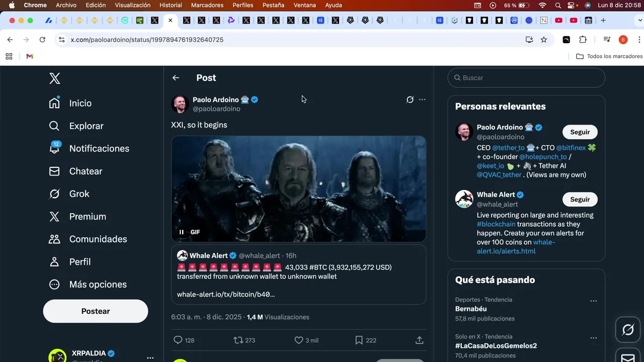Viewport: 644px width, 362px height.
Task: Open the Archivo menu
Action: pos(66,5)
